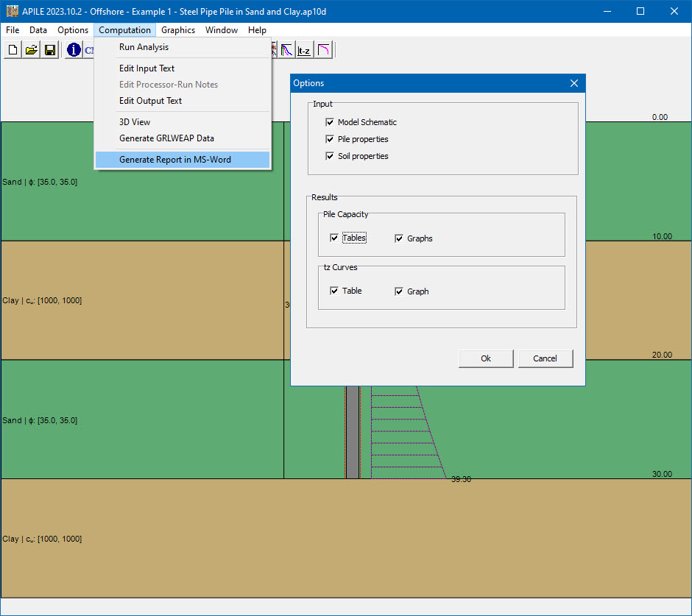
Task: Create a new file with the New icon
Action: pos(13,49)
